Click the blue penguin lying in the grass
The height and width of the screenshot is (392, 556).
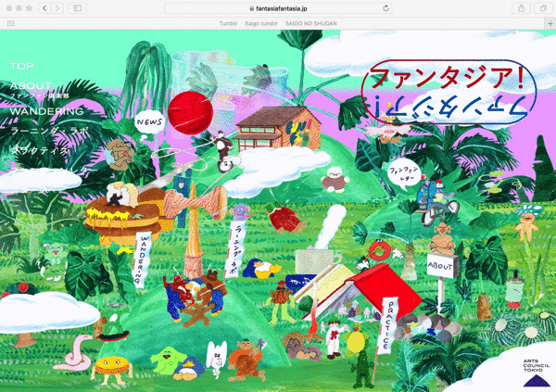(x=261, y=269)
